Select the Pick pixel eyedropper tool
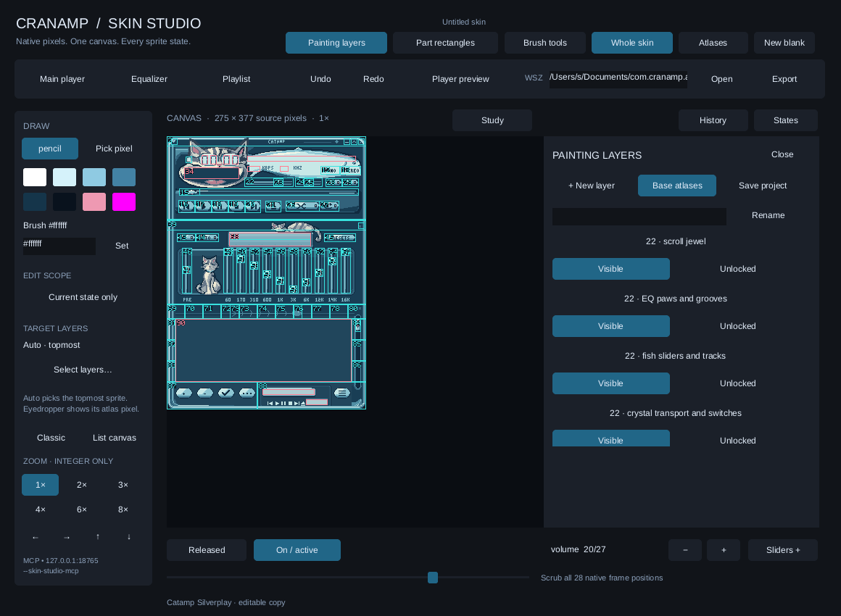 click(114, 149)
